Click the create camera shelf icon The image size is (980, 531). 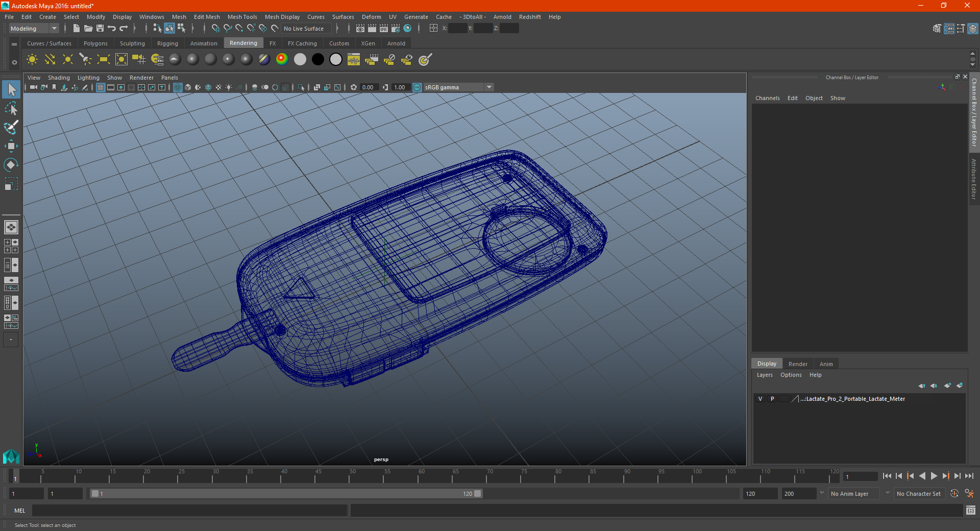139,60
